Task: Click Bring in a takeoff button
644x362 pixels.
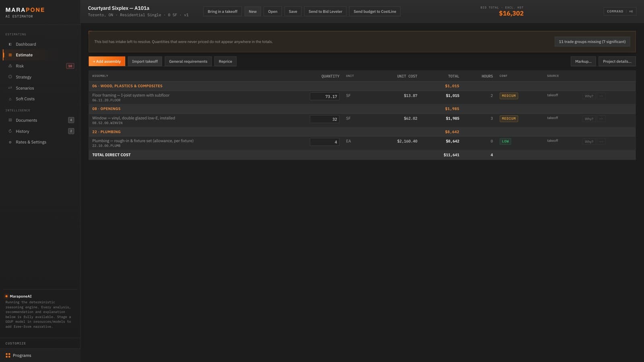Action: click(x=222, y=11)
